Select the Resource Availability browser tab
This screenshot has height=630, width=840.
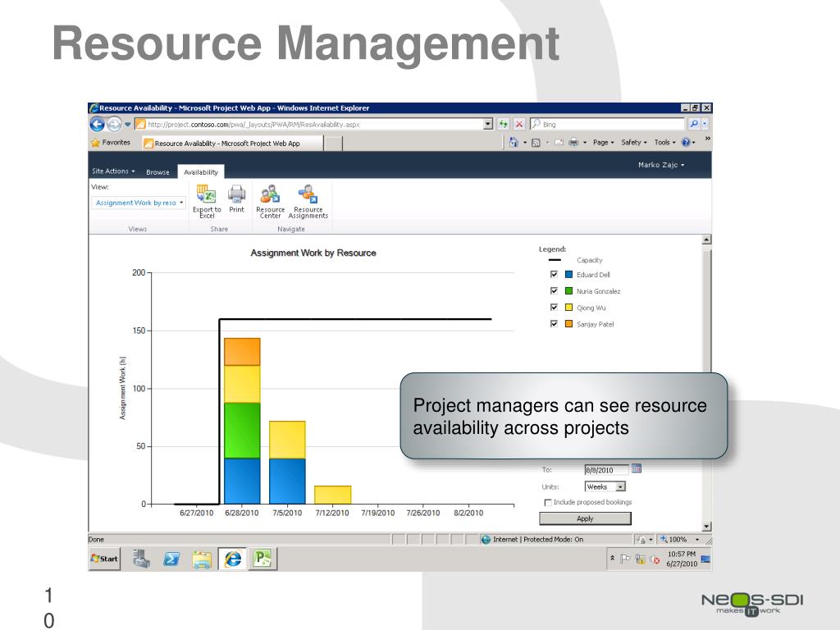[232, 143]
